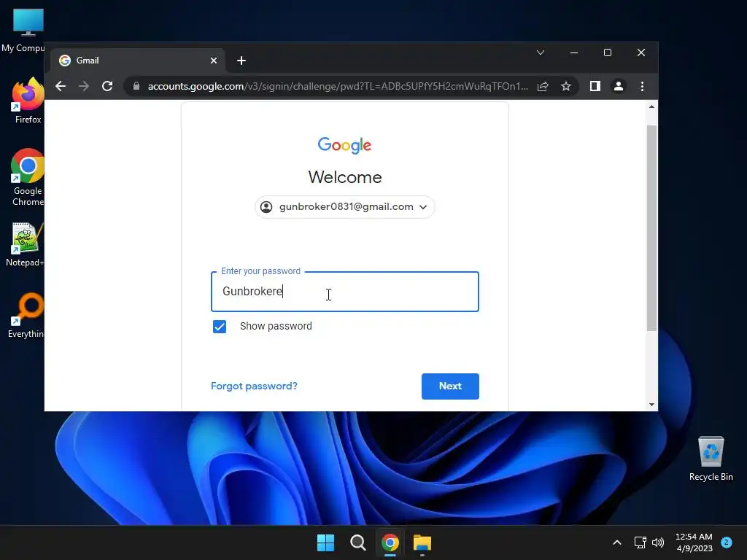
Task: Click the Chrome icon in the taskbar
Action: 390,542
